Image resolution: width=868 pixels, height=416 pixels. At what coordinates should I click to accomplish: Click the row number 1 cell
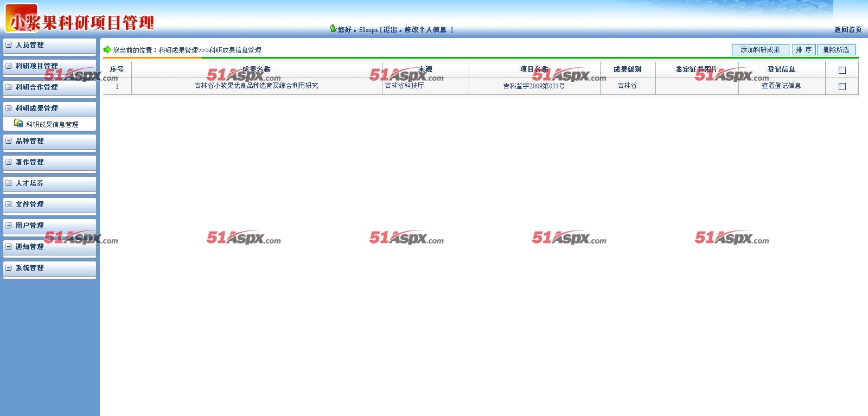click(117, 86)
